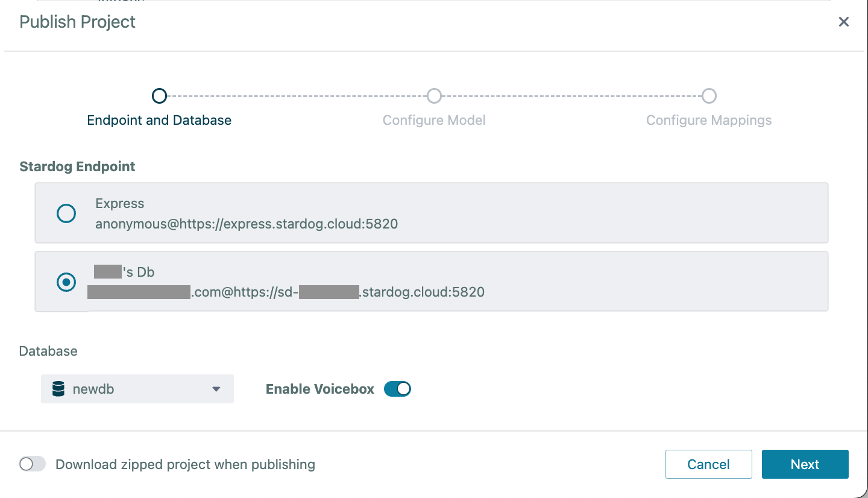Click the anonymous Express endpoint URL text

tap(247, 224)
